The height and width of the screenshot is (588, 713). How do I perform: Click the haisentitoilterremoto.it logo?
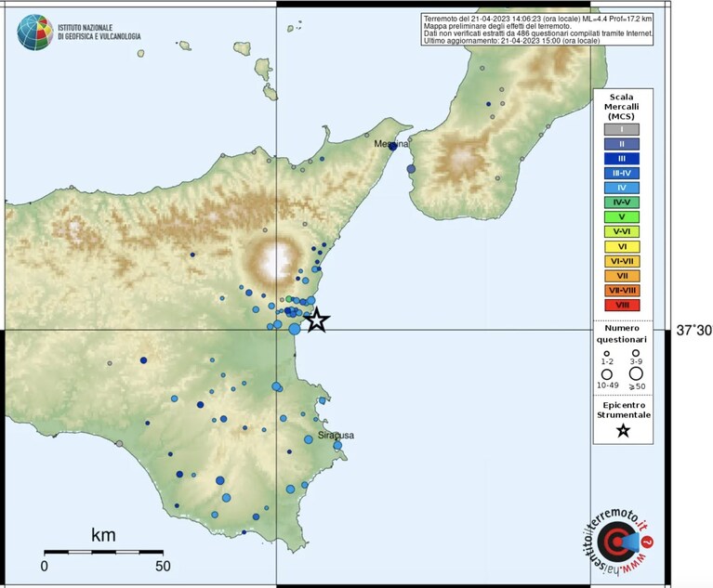tap(618, 542)
